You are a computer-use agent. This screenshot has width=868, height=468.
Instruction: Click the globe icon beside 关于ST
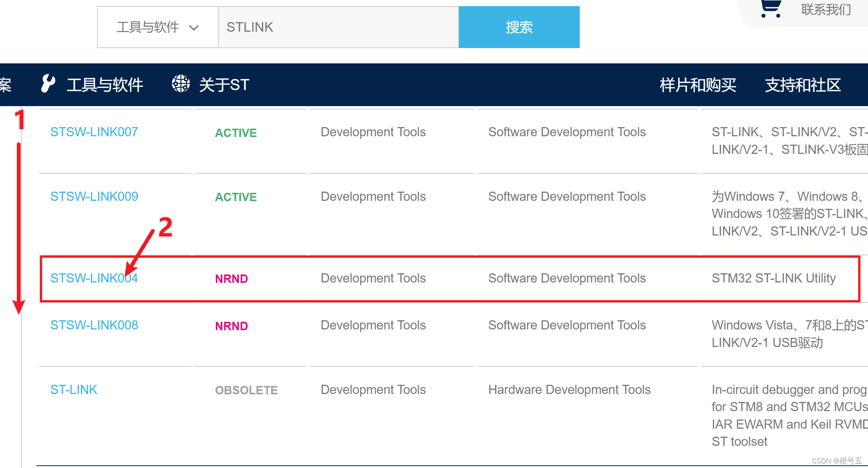pyautogui.click(x=180, y=84)
